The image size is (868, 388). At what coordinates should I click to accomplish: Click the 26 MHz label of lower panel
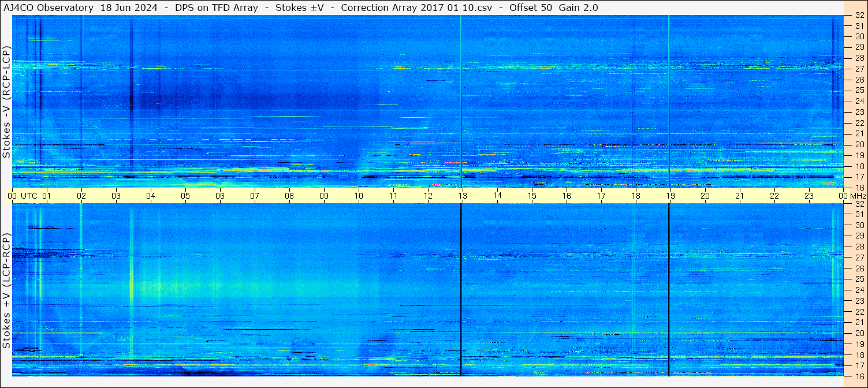[859, 268]
